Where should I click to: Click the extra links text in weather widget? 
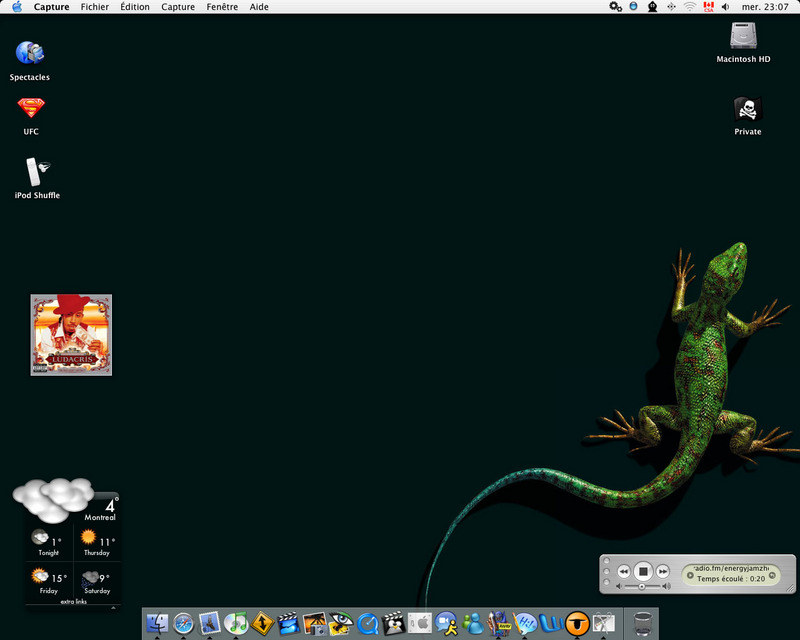[74, 602]
